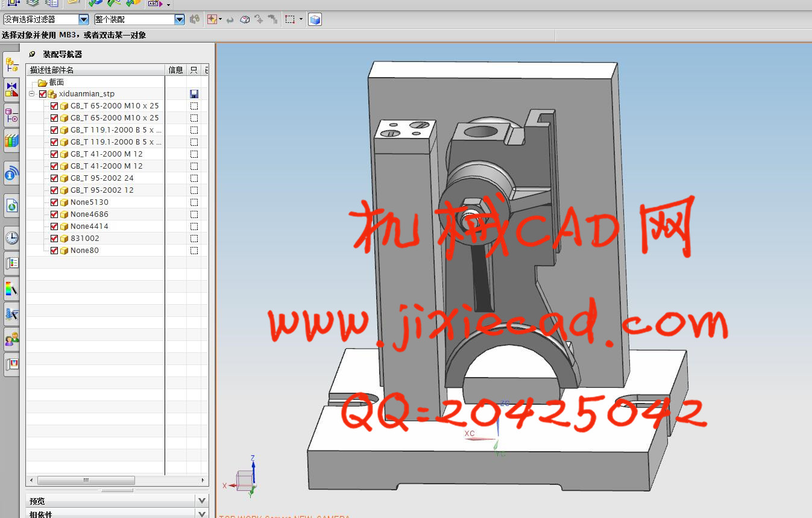
Task: Hide the None4686 component via checkbox
Action: [x=55, y=214]
